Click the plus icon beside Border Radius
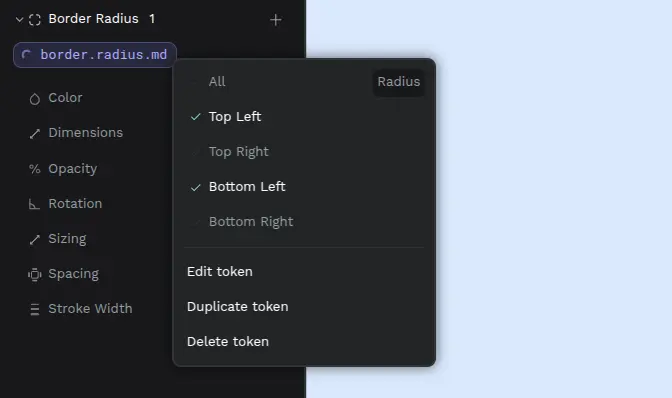Image resolution: width=672 pixels, height=398 pixels. (276, 20)
